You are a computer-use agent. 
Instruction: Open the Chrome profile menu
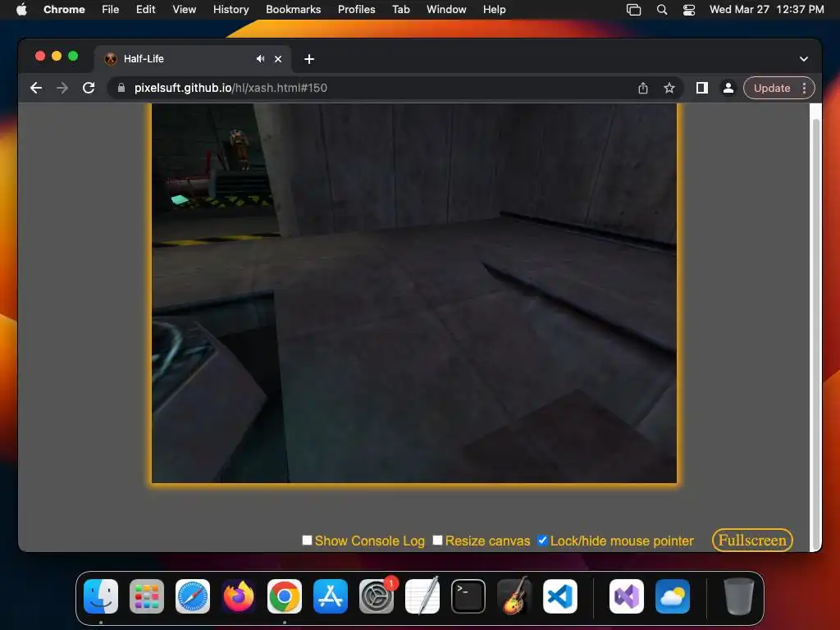tap(728, 88)
